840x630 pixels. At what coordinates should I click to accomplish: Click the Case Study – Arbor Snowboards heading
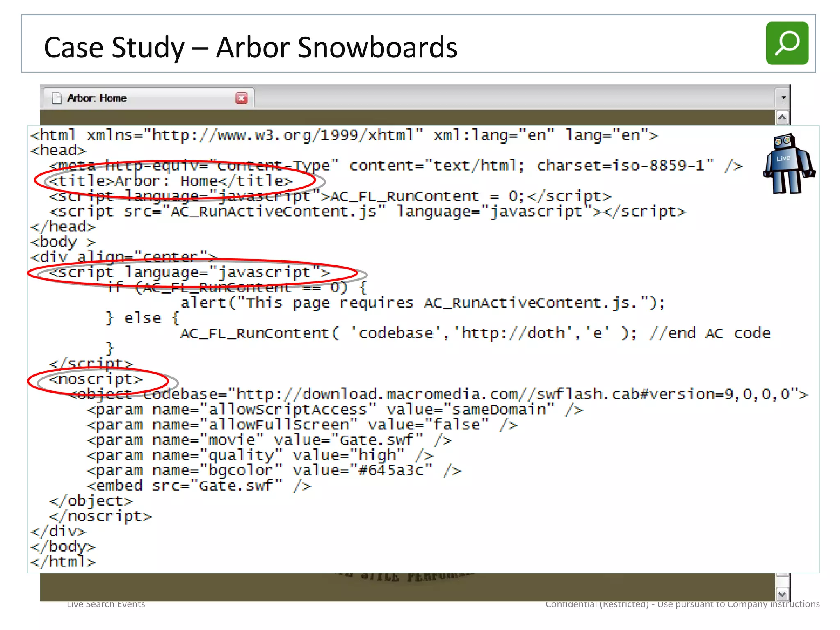(x=250, y=48)
